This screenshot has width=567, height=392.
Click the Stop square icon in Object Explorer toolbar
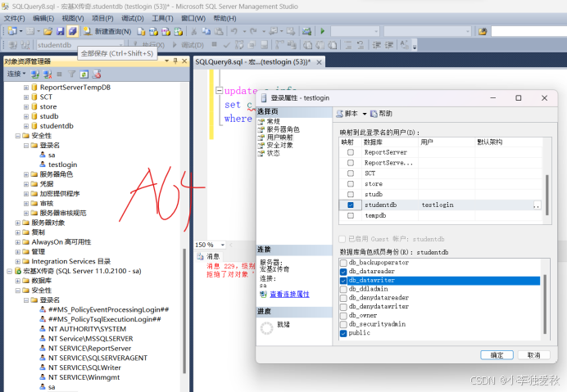[x=59, y=74]
